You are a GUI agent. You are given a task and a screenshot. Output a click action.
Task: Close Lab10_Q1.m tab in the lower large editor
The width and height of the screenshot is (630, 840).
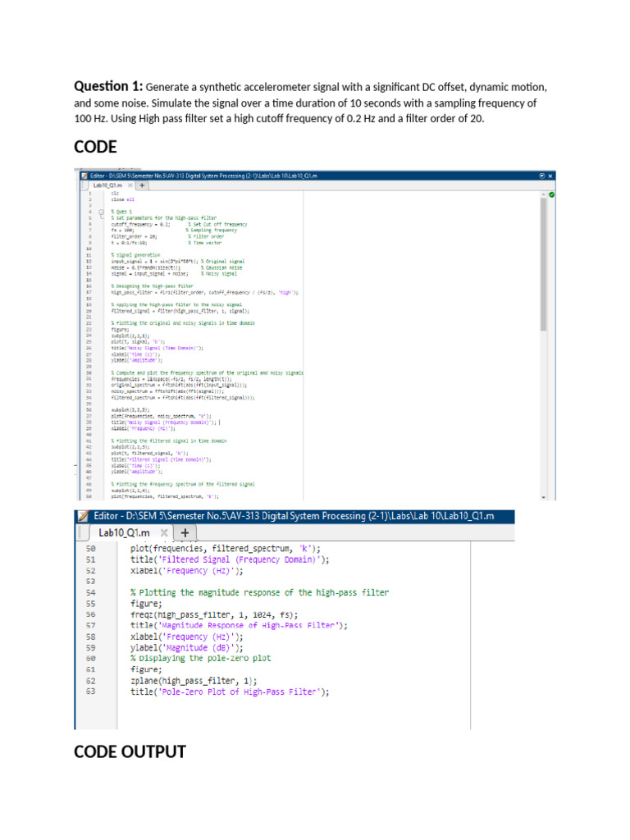164,532
